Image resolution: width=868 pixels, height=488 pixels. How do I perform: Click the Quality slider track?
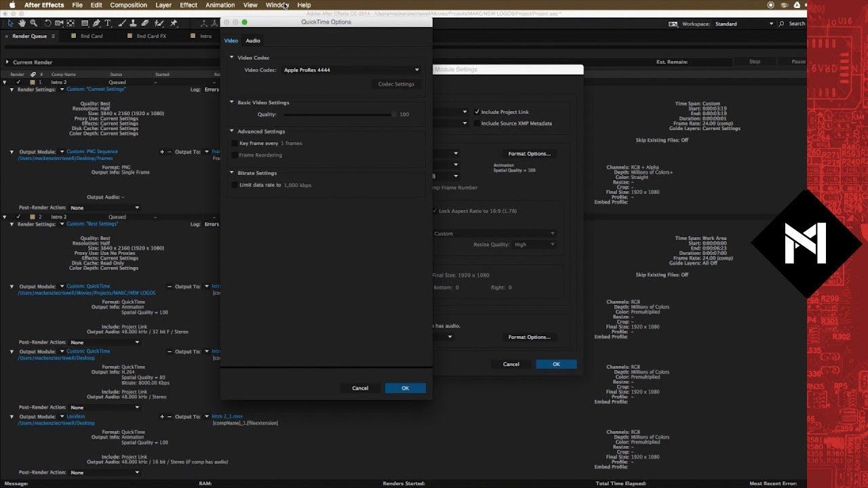tap(339, 115)
